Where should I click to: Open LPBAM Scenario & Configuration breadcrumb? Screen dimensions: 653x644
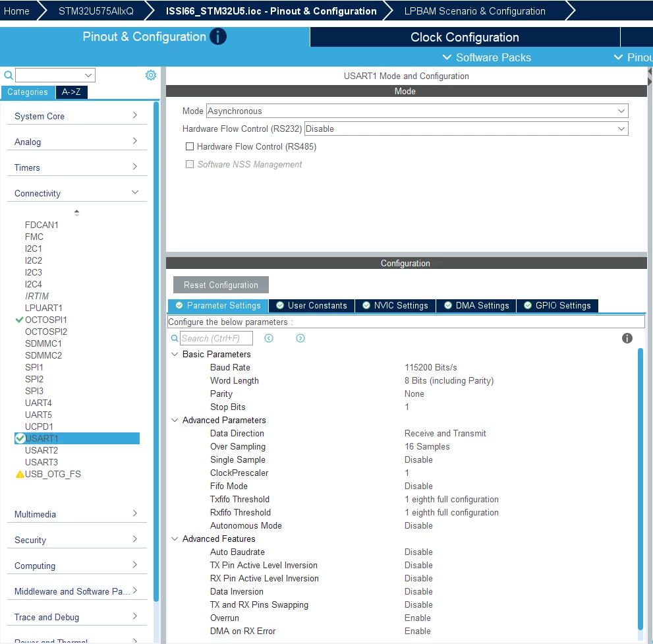pyautogui.click(x=474, y=11)
